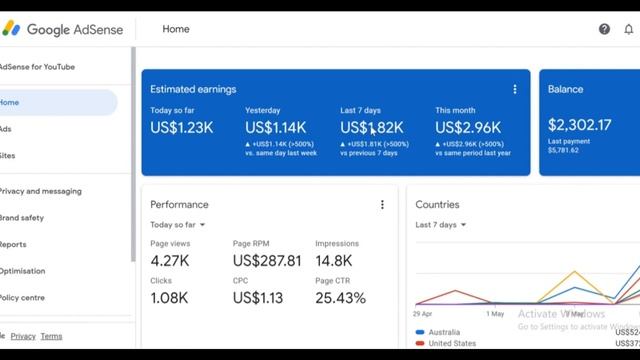Open Brand safety in sidebar
The width and height of the screenshot is (640, 360).
coord(22,218)
